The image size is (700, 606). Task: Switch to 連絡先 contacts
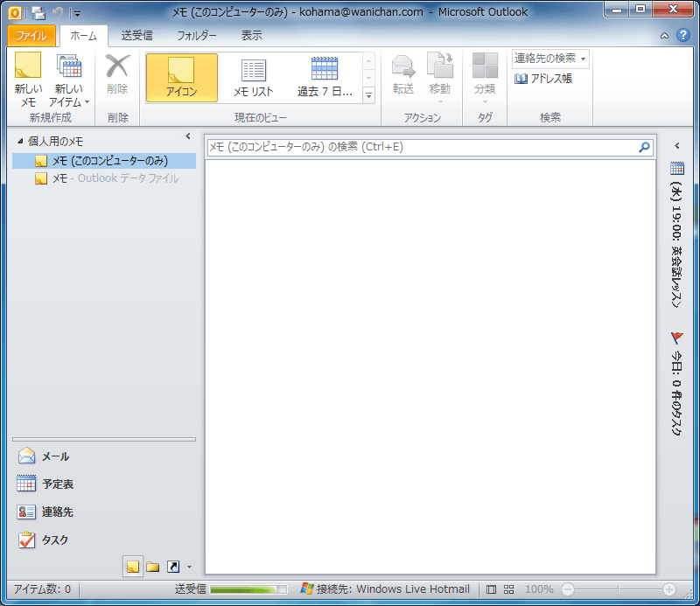104,512
